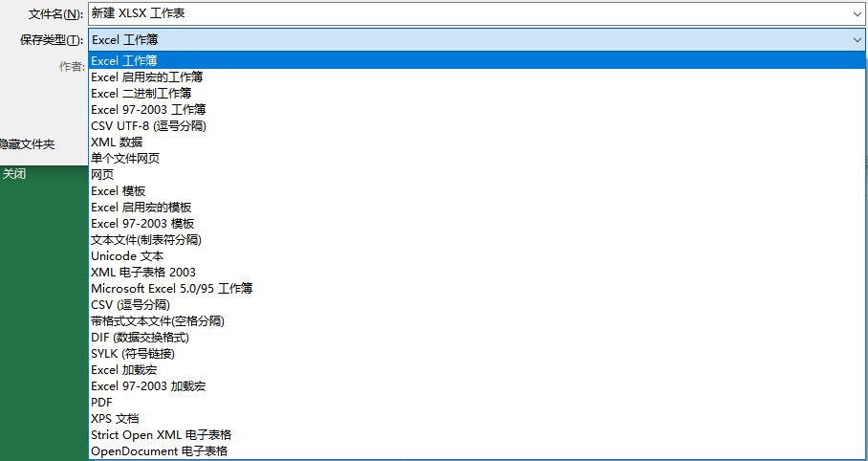The height and width of the screenshot is (461, 868).
Task: Select XML 电子表格 2003 format
Action: [477, 272]
